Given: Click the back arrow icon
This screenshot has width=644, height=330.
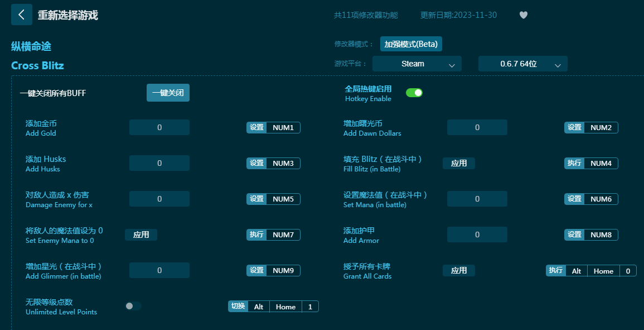Looking at the screenshot, I should pyautogui.click(x=21, y=15).
